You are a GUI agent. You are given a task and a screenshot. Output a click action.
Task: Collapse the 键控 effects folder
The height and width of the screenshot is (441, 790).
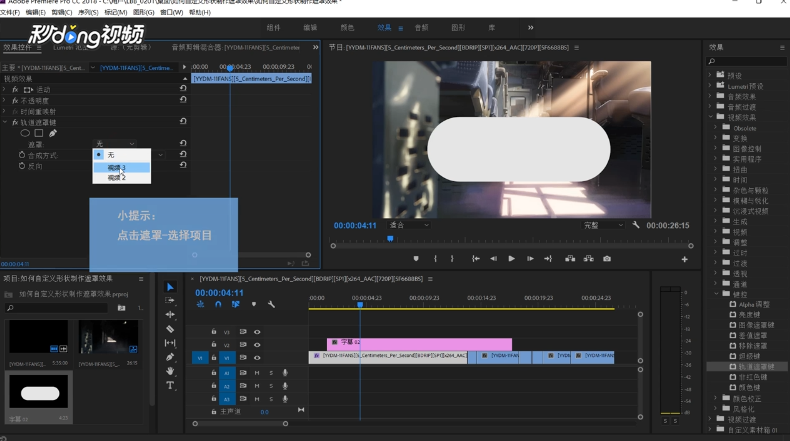716,293
